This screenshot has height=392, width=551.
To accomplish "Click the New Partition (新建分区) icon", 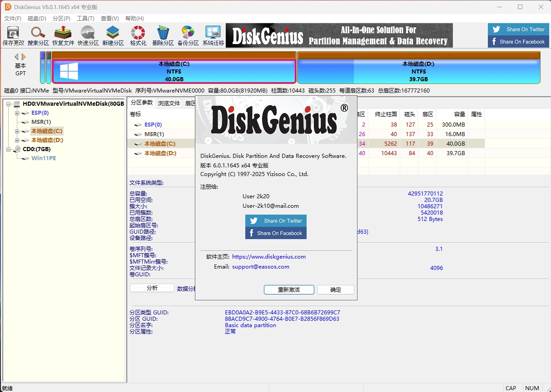I will point(113,35).
